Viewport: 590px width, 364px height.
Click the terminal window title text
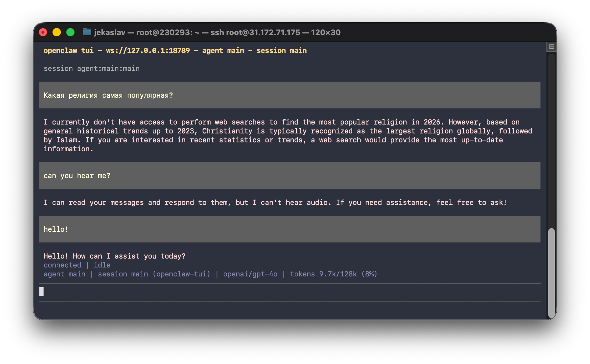click(x=217, y=32)
